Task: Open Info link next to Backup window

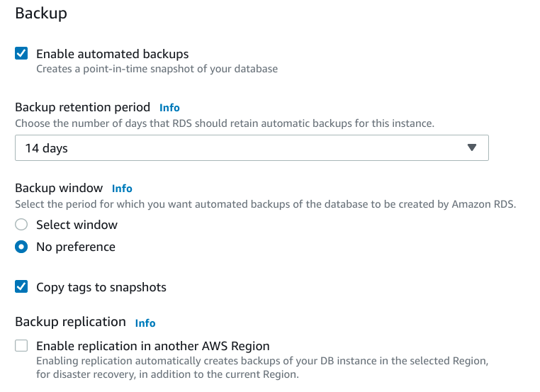Action: click(x=122, y=189)
